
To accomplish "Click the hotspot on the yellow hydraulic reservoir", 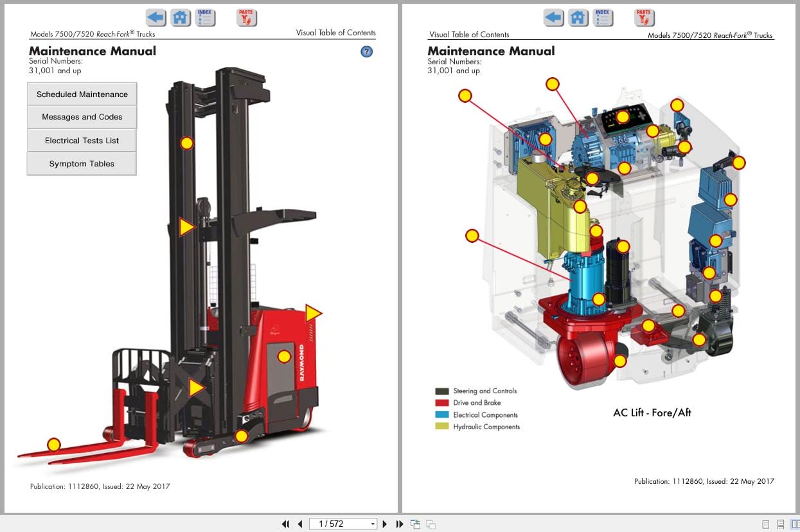I will tap(580, 206).
